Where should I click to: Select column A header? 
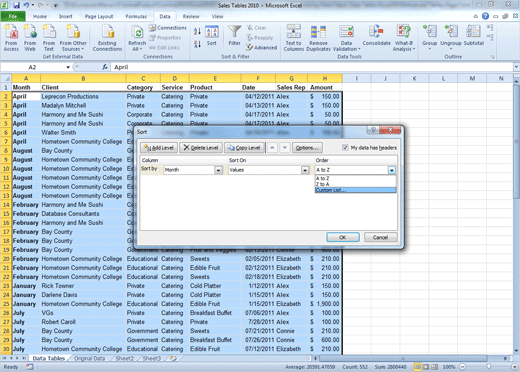tap(26, 78)
